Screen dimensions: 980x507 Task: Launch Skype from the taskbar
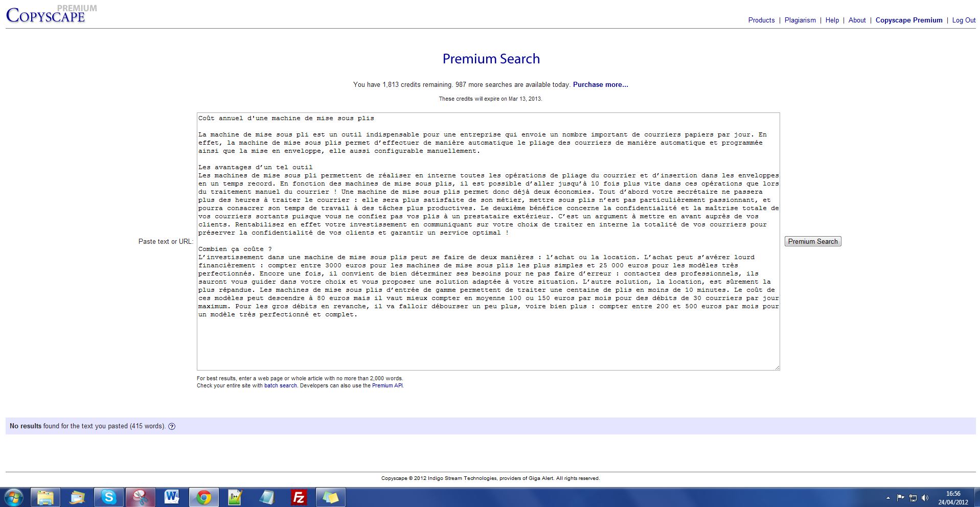tap(108, 497)
